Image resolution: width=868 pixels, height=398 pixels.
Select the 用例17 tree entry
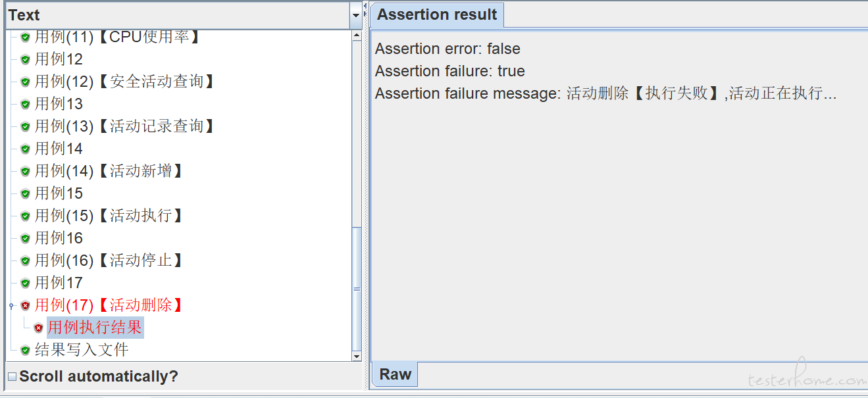[59, 283]
